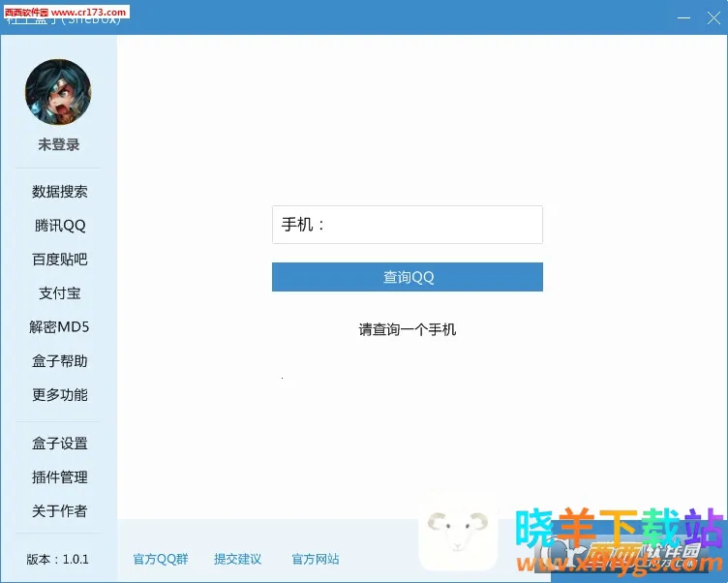Visit the 官方网站 link

[x=316, y=559]
